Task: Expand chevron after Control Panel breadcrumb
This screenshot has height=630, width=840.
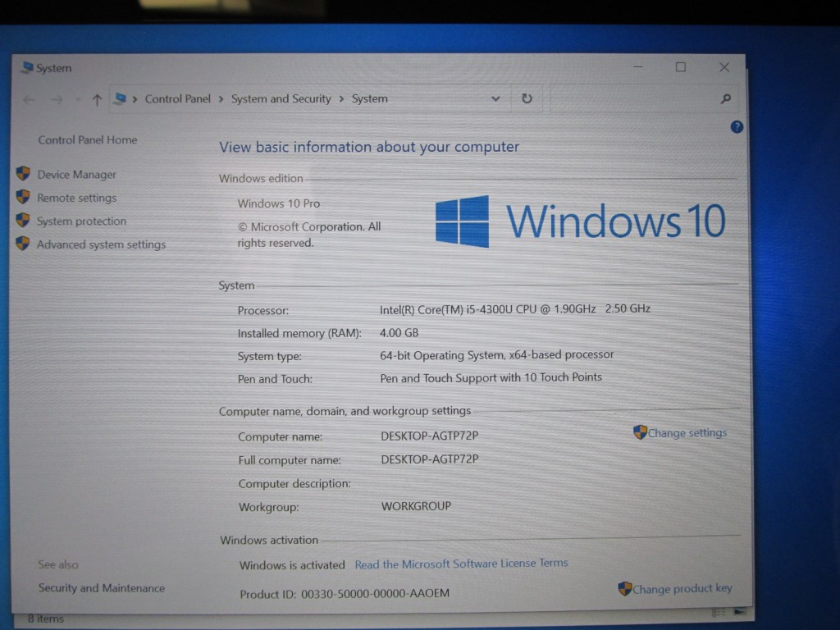Action: click(x=221, y=99)
